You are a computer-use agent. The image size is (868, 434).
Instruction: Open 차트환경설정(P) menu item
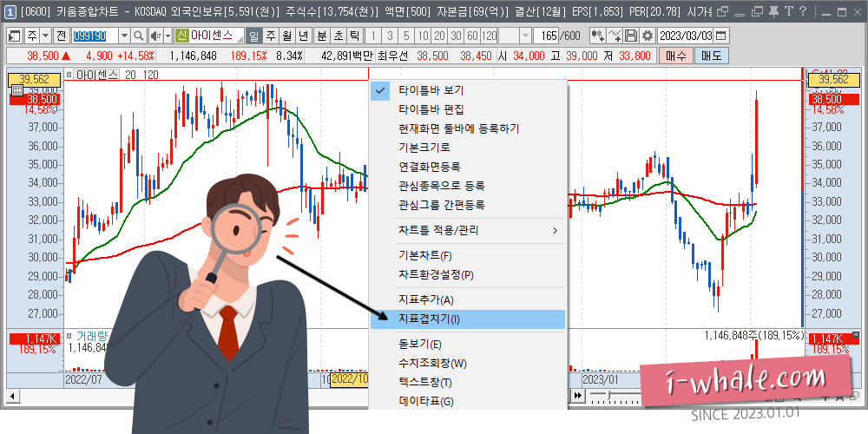468,274
